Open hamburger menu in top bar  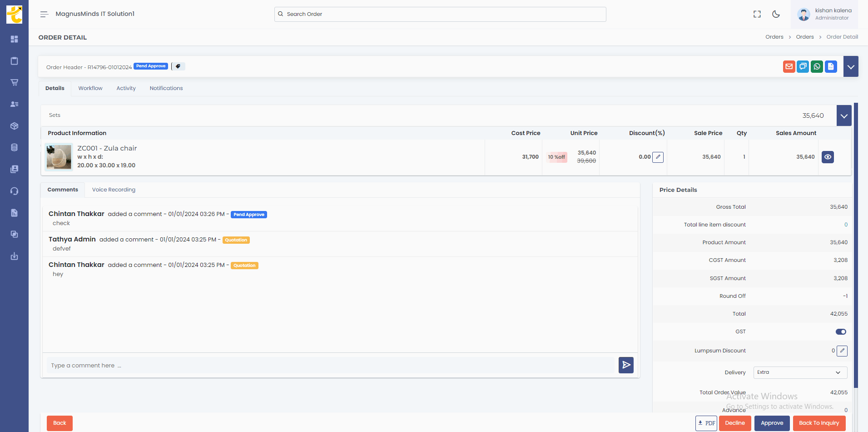(x=44, y=14)
